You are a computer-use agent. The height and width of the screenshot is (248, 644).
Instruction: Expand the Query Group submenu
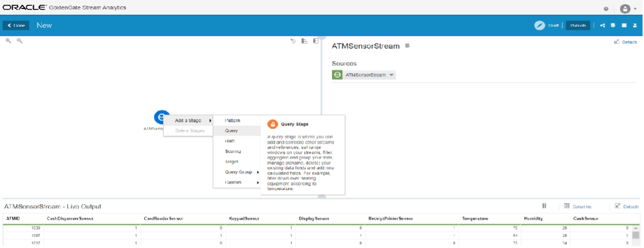(237, 172)
